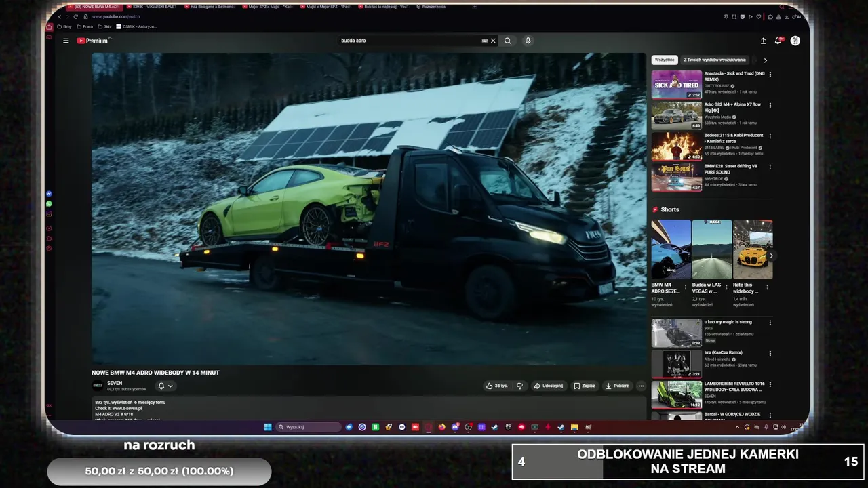Open the 'Budda w LAS VEGAS' Short
Viewport: 868px width, 488px height.
point(712,249)
